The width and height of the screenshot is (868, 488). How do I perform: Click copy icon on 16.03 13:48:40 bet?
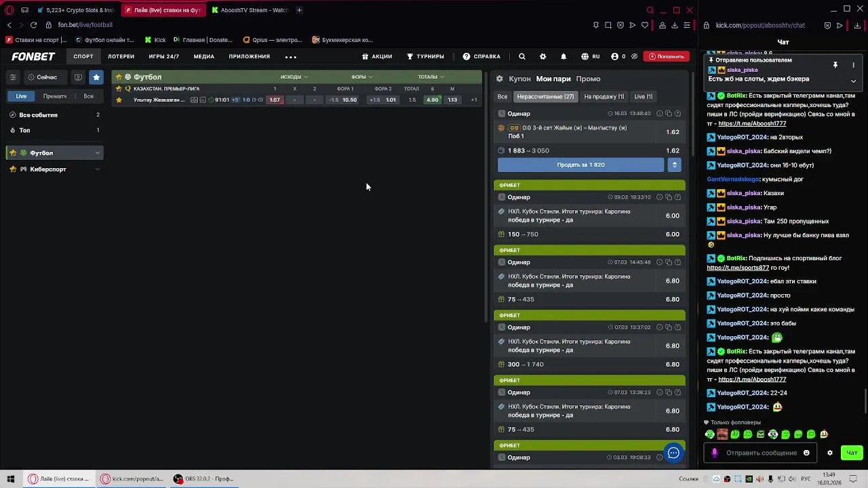(x=668, y=113)
